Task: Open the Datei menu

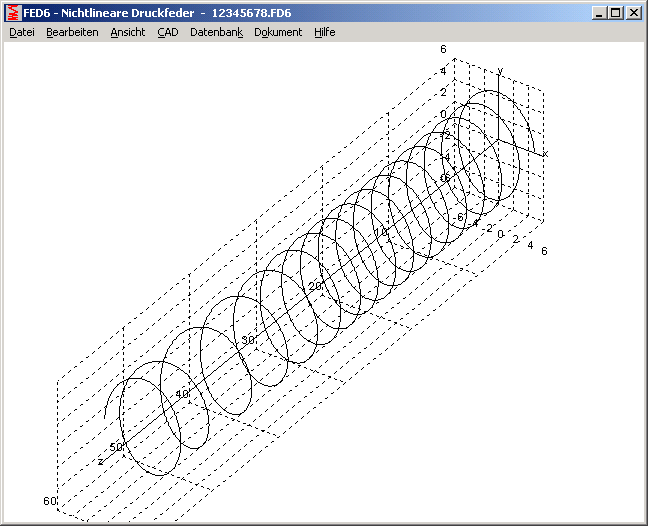Action: pyautogui.click(x=21, y=32)
